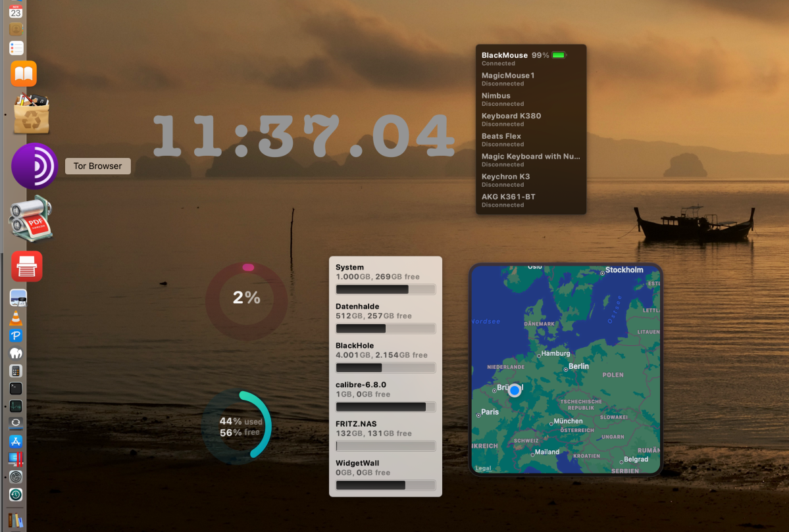Open Terminal from the Dock
This screenshot has width=789, height=532.
(x=16, y=388)
